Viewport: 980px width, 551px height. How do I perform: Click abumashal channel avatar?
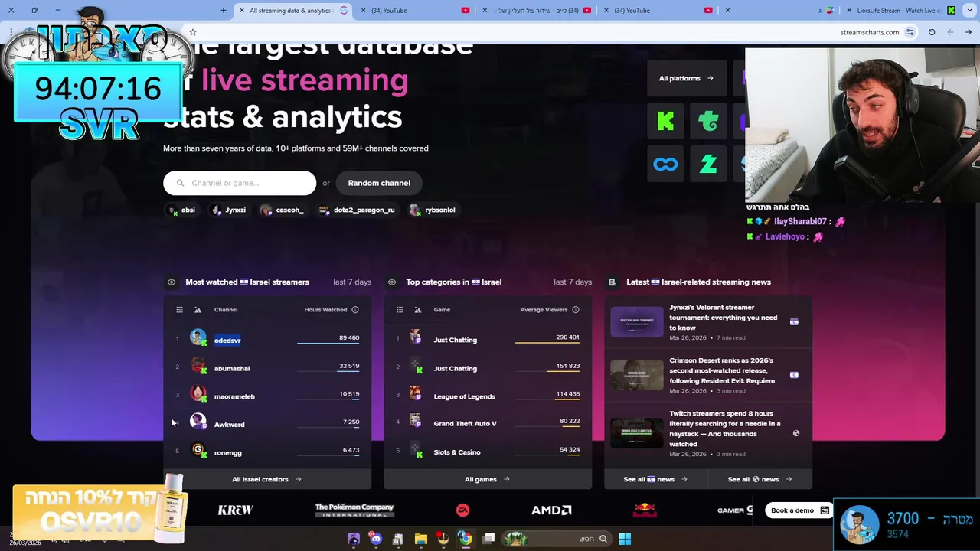[198, 366]
